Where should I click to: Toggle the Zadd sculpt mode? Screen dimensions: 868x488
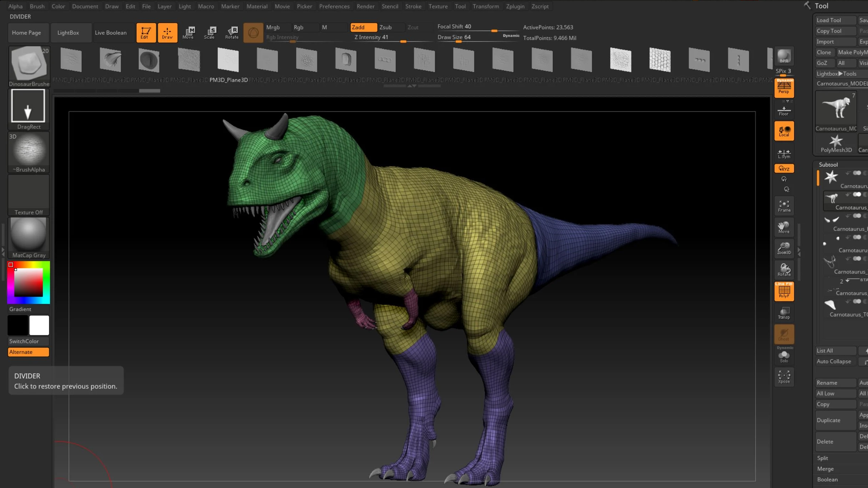(x=363, y=27)
